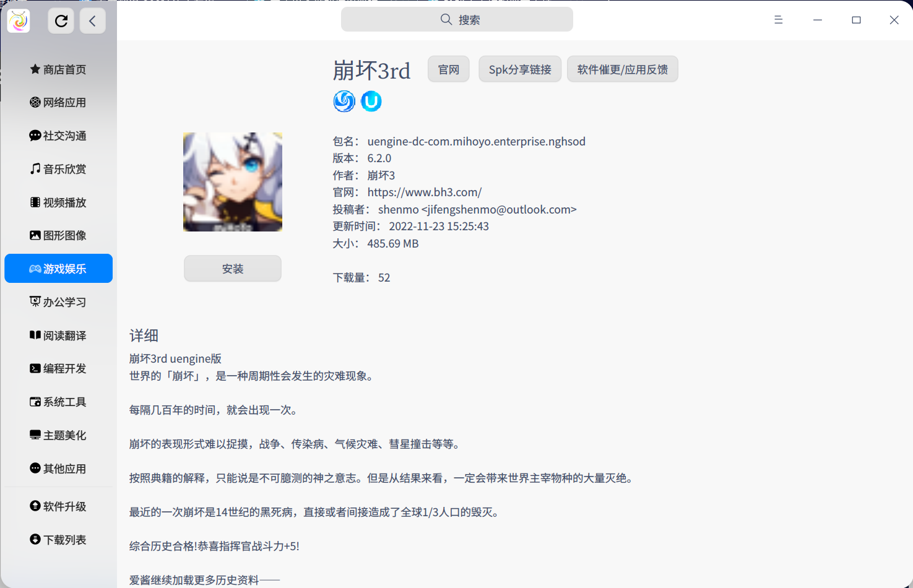This screenshot has width=913, height=588.
Task: Open the hamburger menu at top right
Action: pyautogui.click(x=778, y=19)
